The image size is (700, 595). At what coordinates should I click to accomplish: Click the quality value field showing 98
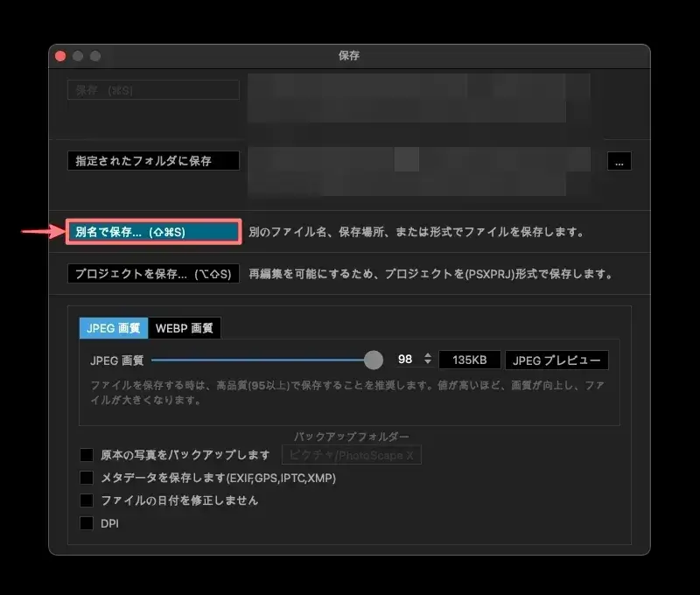coord(404,359)
